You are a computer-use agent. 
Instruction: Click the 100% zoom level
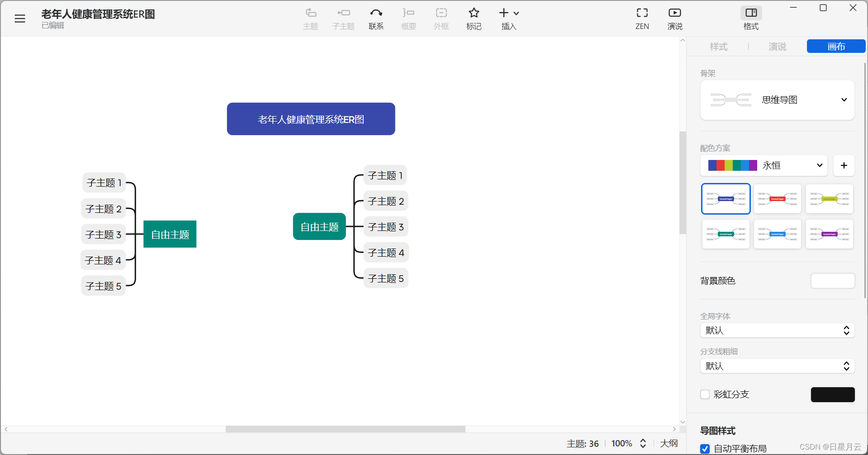pyautogui.click(x=622, y=444)
